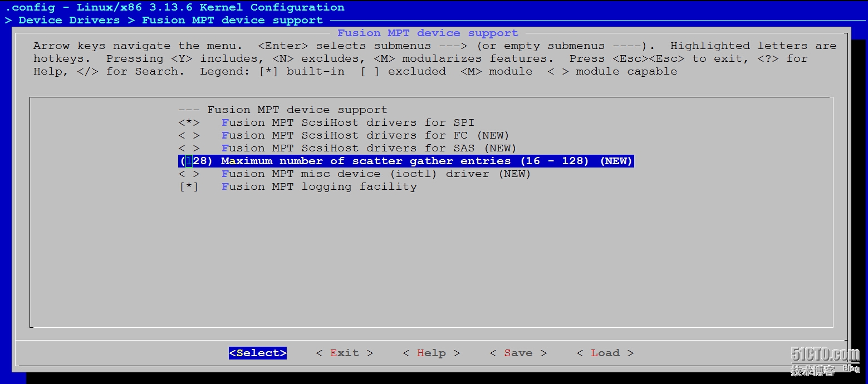Select Maximum number of scatter gather entries row
This screenshot has height=384, width=868.
tap(406, 161)
